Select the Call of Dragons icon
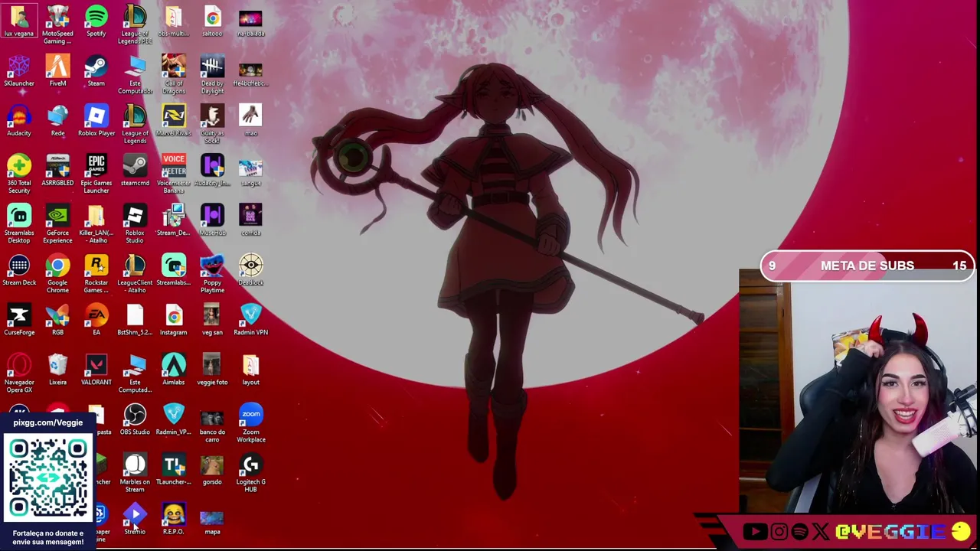980x551 pixels. coord(174,74)
